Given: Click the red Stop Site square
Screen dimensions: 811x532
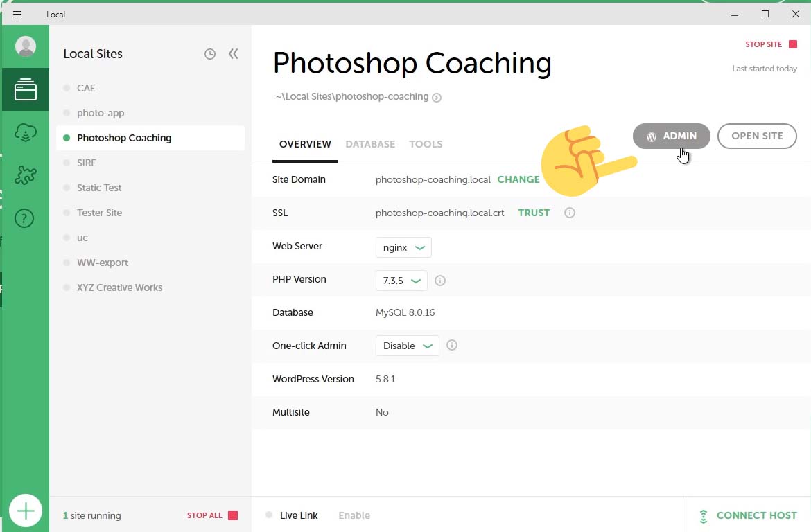Looking at the screenshot, I should click(x=793, y=44).
